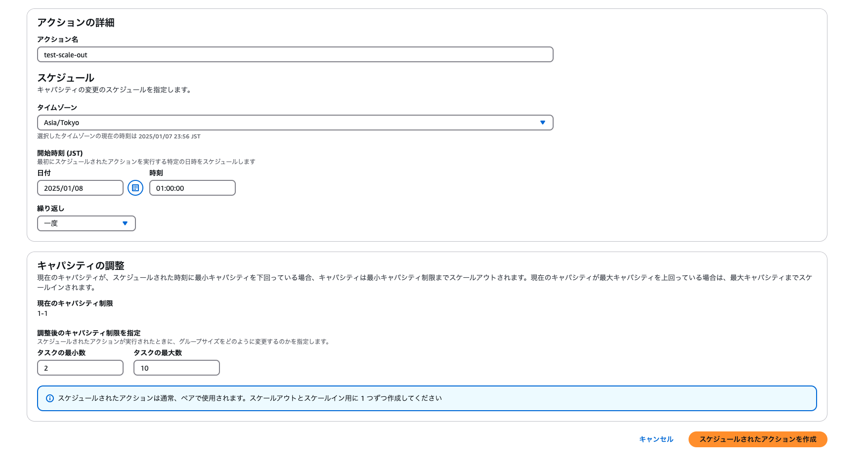This screenshot has width=868, height=469.
Task: Expand the Asia/Tokyo timezone dropdown arrow
Action: pos(542,123)
